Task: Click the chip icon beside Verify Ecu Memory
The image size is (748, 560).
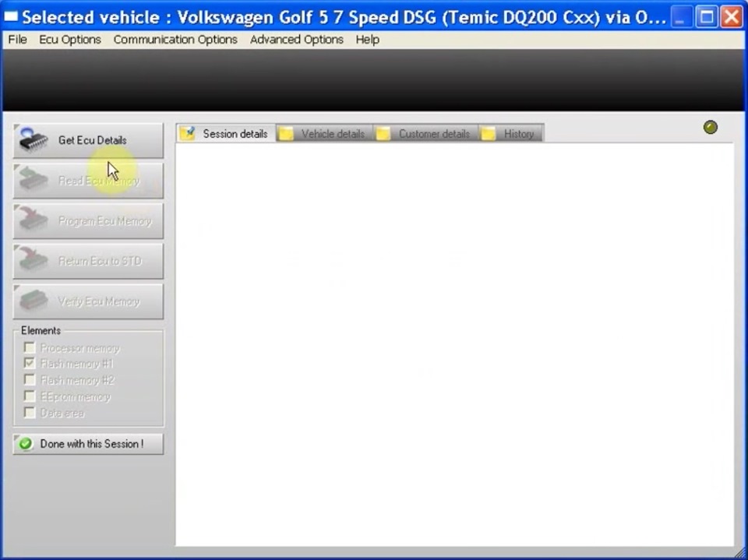Action: pyautogui.click(x=34, y=301)
